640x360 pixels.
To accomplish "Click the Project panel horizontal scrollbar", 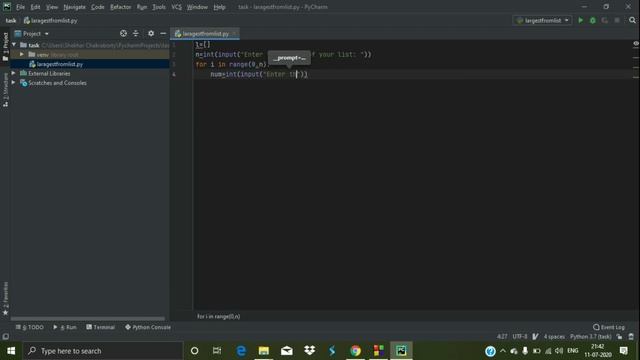I will pyautogui.click(x=88, y=319).
